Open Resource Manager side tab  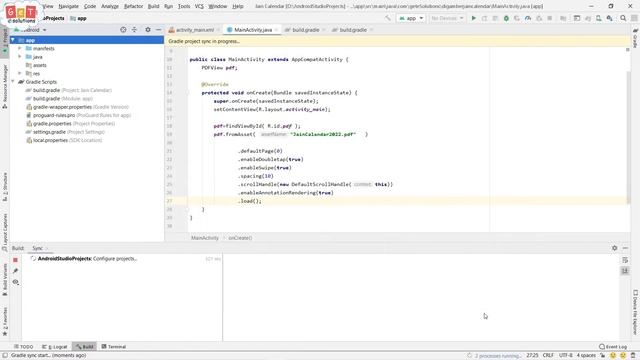click(5, 87)
